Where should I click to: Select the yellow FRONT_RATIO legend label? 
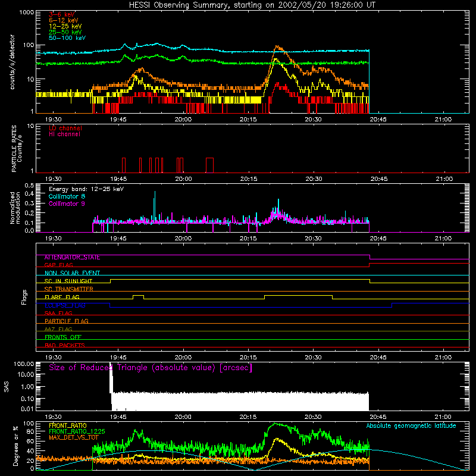(x=68, y=425)
